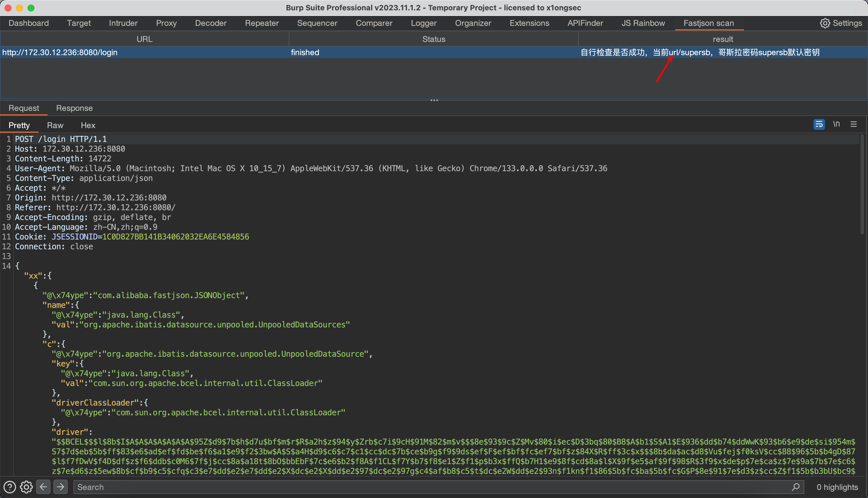868x498 pixels.
Task: Switch to the Raw view tab
Action: [x=55, y=125]
